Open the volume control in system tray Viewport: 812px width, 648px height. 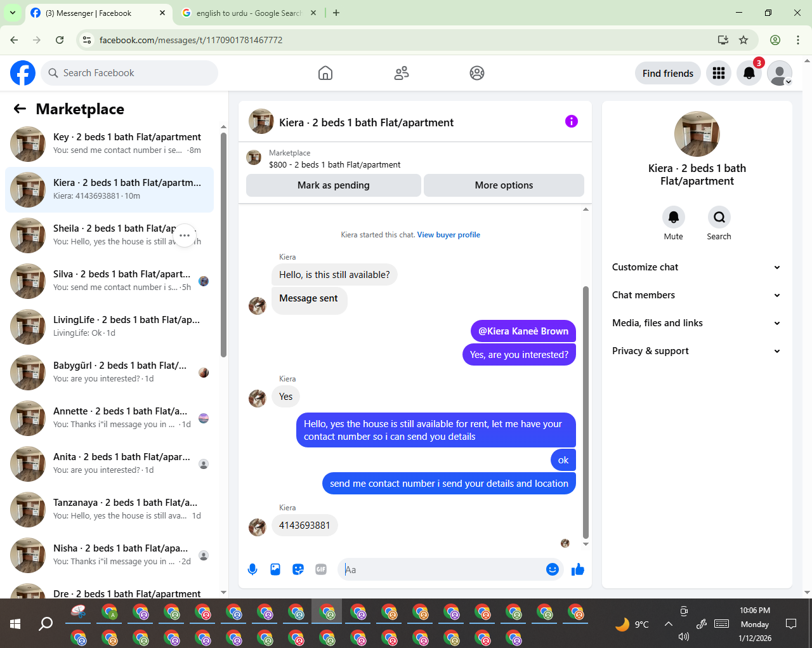tap(684, 637)
